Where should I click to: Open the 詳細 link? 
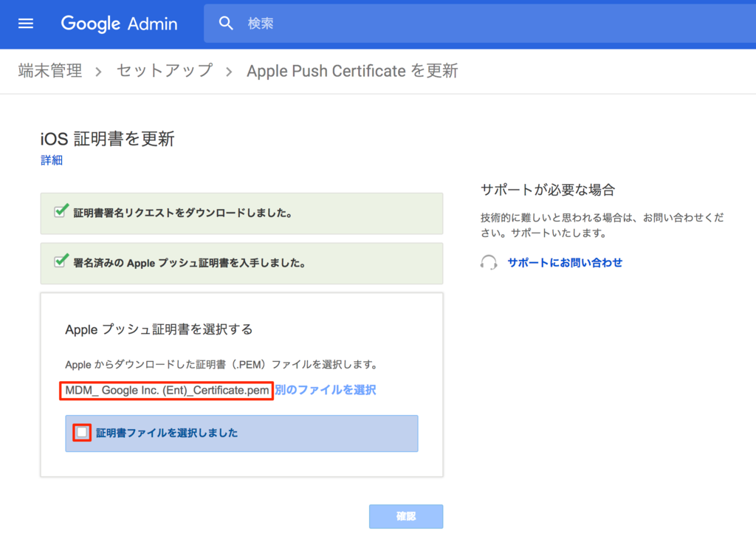(x=52, y=160)
